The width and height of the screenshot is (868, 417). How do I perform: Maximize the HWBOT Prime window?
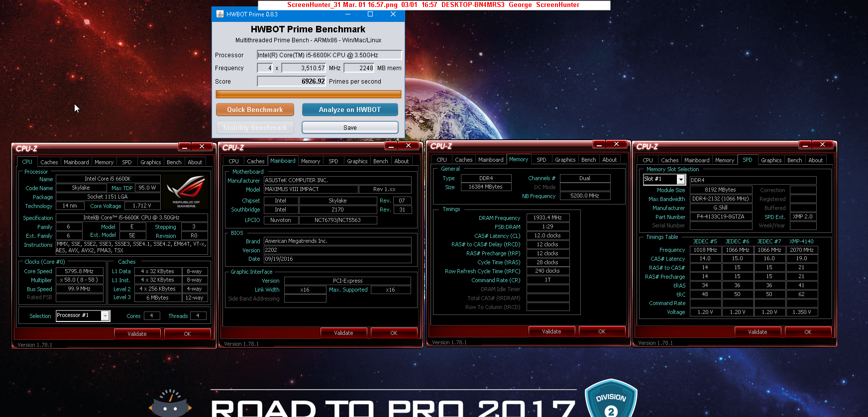370,14
